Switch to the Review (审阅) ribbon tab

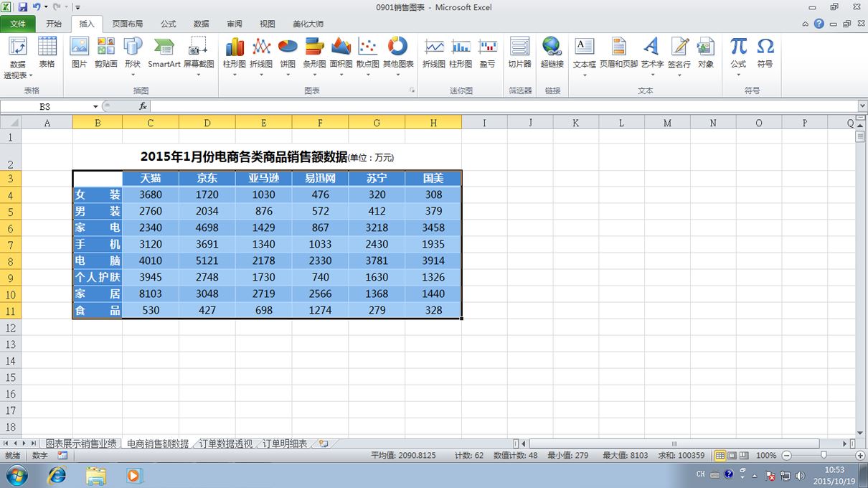235,24
